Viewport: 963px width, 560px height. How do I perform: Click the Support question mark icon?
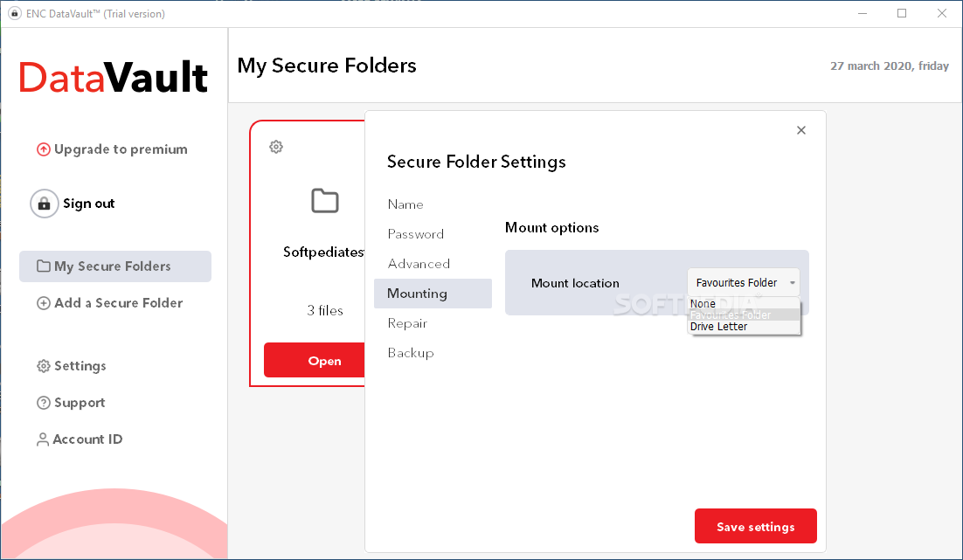(44, 403)
